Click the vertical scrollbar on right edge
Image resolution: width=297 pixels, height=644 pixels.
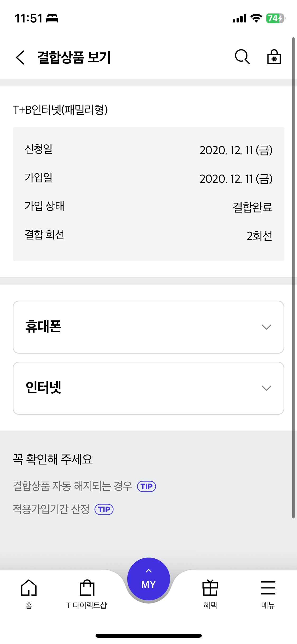pos(293,278)
